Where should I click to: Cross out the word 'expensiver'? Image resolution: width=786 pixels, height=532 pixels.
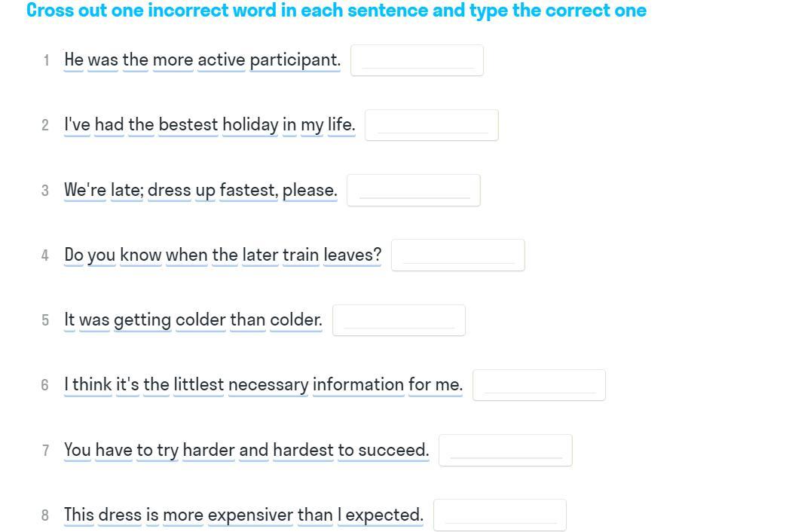(x=250, y=515)
